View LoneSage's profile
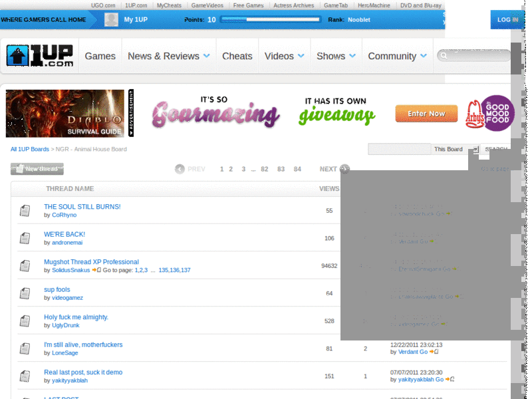Image resolution: width=532 pixels, height=399 pixels. [65, 353]
